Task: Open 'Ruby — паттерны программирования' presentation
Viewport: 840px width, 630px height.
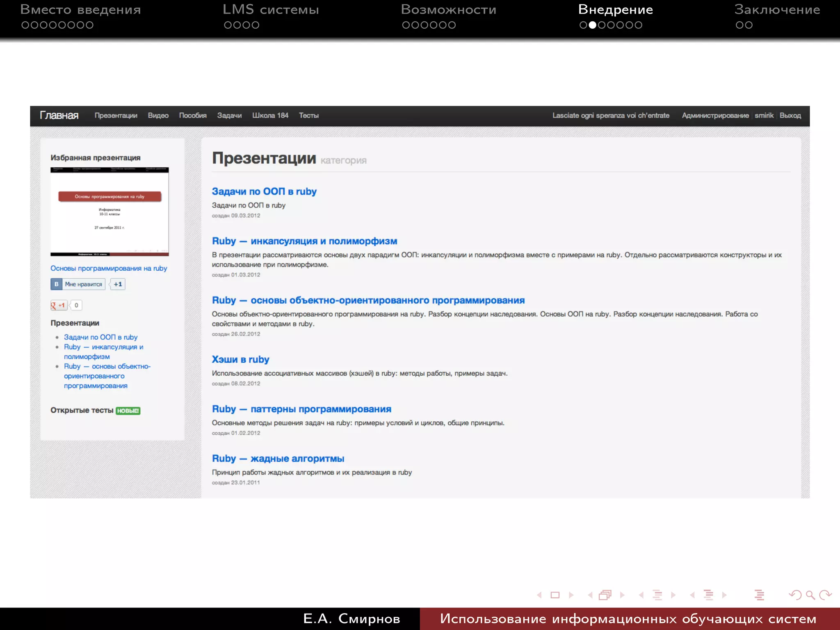Action: pos(301,409)
